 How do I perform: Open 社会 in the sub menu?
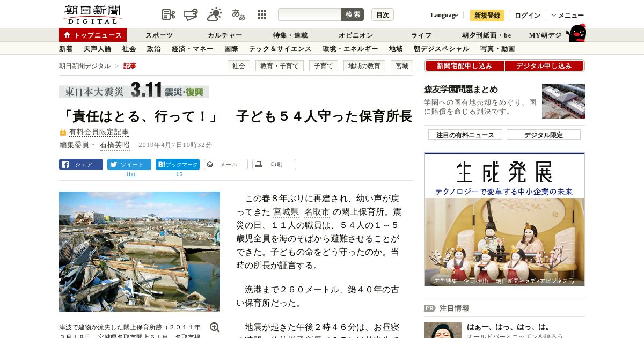point(129,49)
